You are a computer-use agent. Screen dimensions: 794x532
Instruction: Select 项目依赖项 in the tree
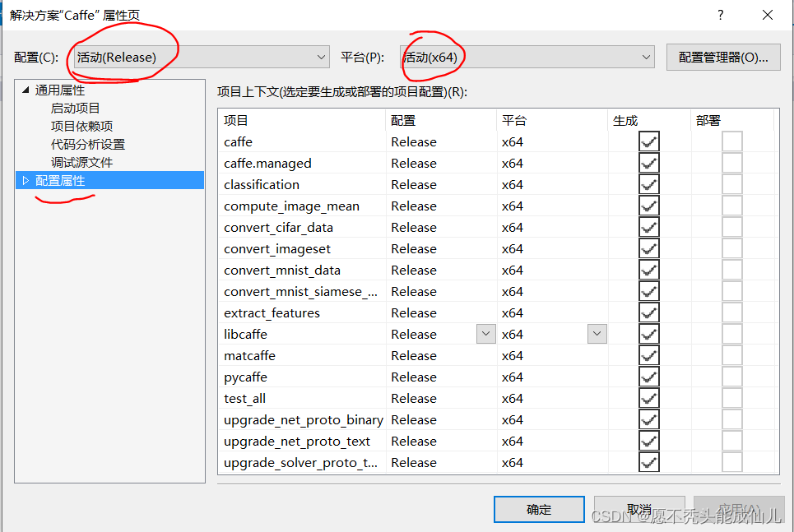pos(81,126)
